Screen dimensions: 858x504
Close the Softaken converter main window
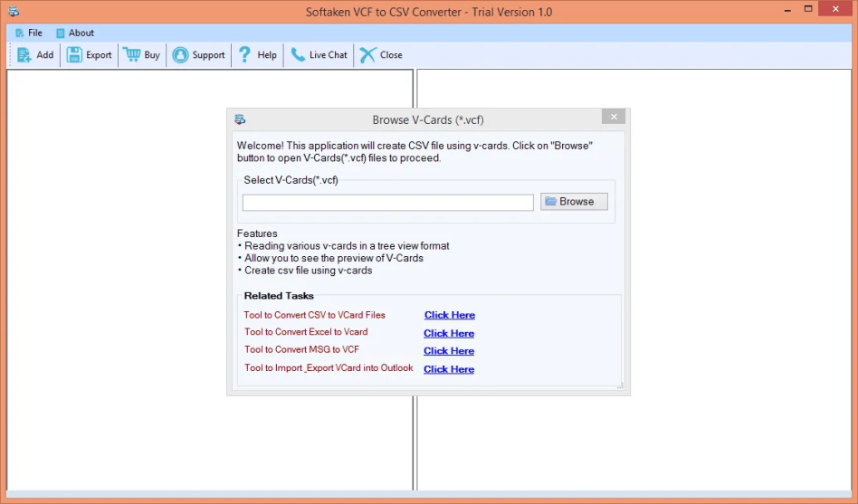(835, 9)
